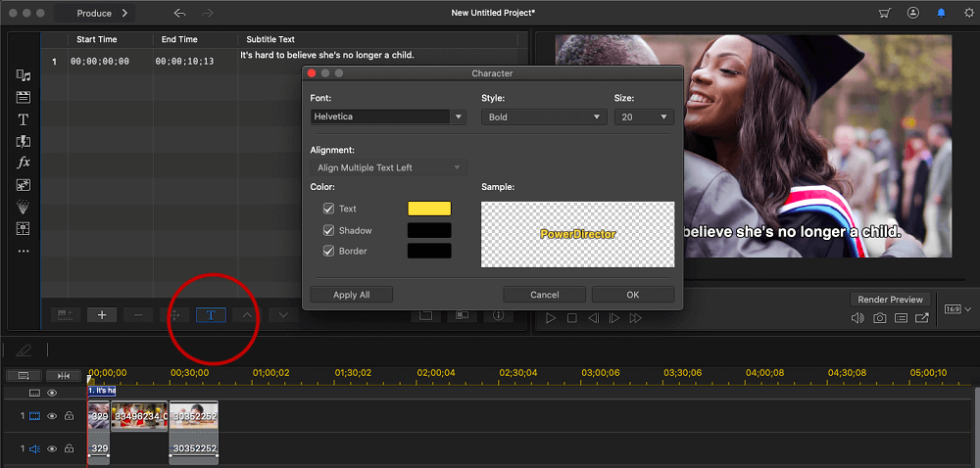Uncheck the Border color checkbox

[328, 251]
